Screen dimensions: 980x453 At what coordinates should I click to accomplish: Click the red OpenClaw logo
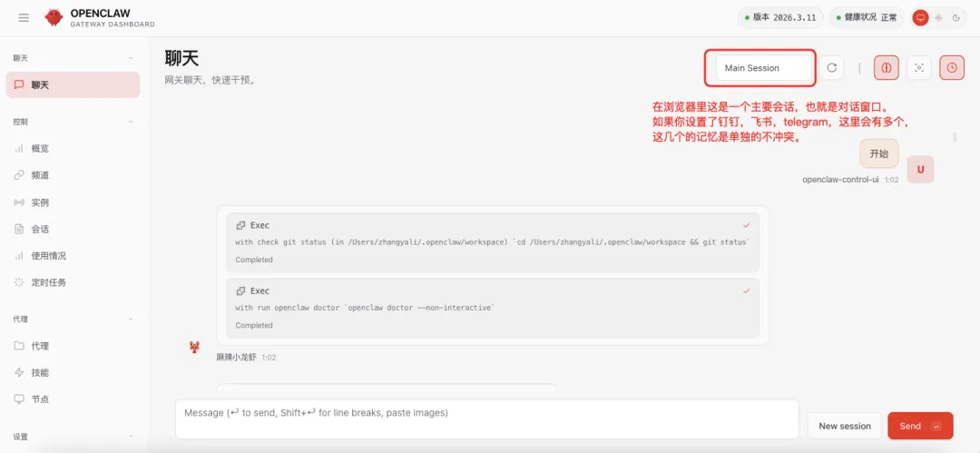pos(54,17)
